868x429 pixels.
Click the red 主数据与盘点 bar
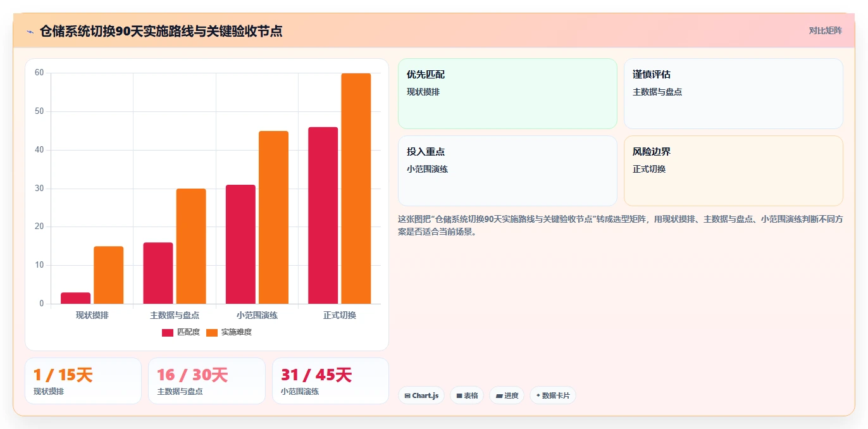[x=158, y=273]
